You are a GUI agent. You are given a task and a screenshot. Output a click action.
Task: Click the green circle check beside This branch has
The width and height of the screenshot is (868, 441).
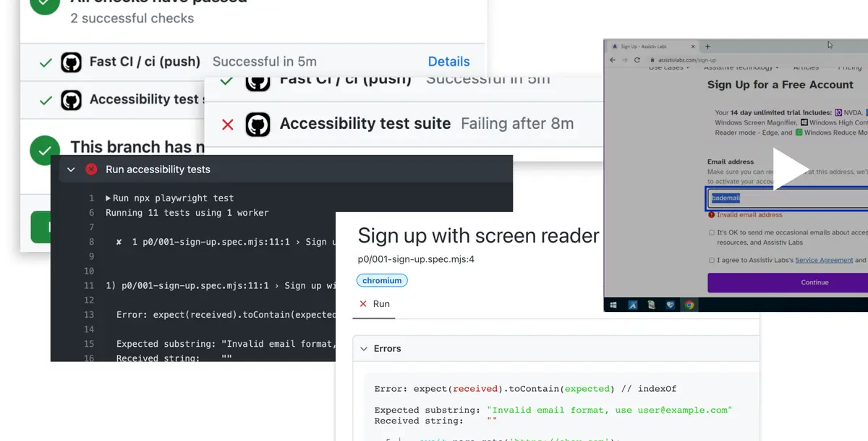pos(44,149)
